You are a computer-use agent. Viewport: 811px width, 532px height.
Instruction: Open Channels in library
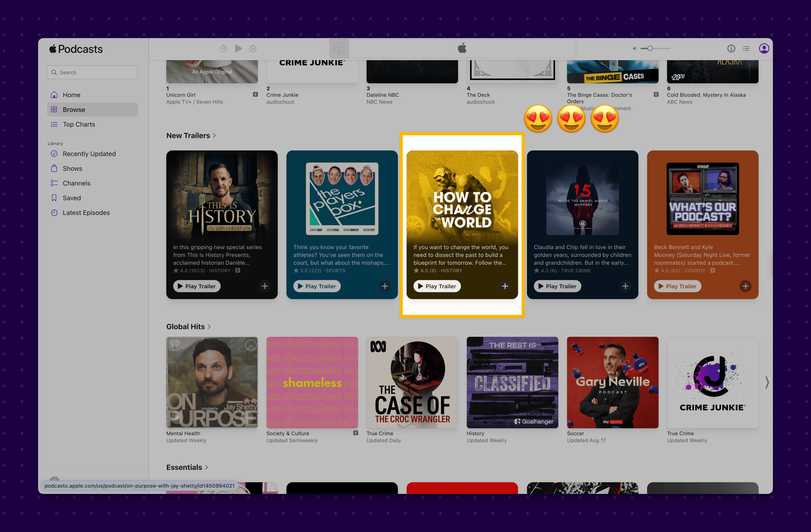click(x=92, y=183)
